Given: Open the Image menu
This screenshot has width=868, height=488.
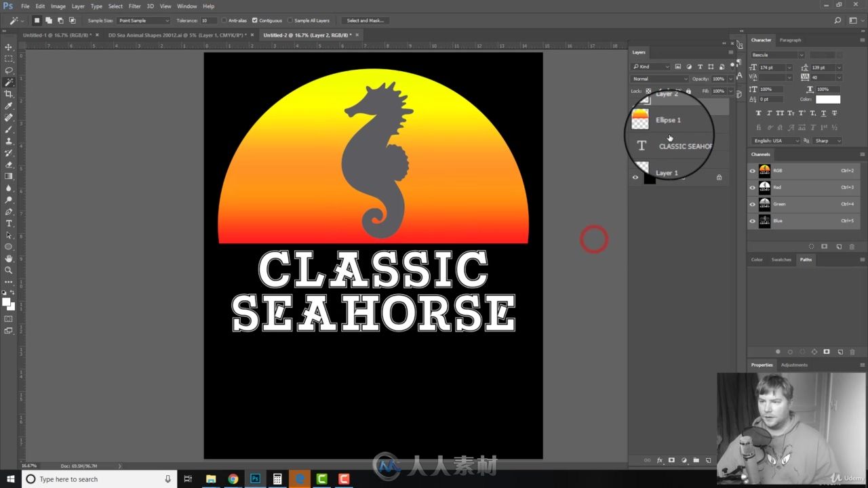Looking at the screenshot, I should click(x=58, y=6).
